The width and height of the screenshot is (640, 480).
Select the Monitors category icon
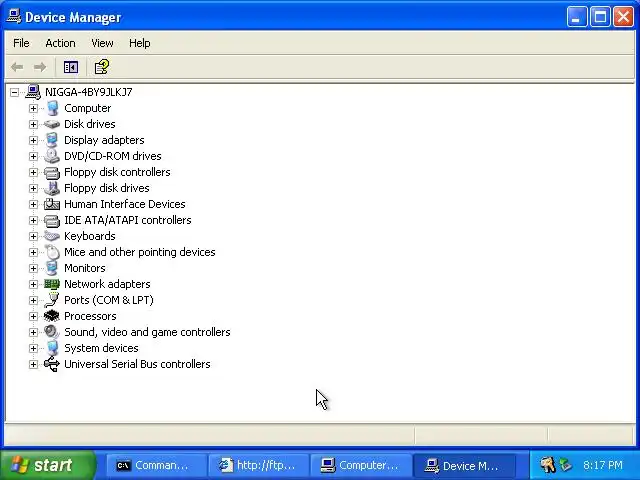point(52,268)
